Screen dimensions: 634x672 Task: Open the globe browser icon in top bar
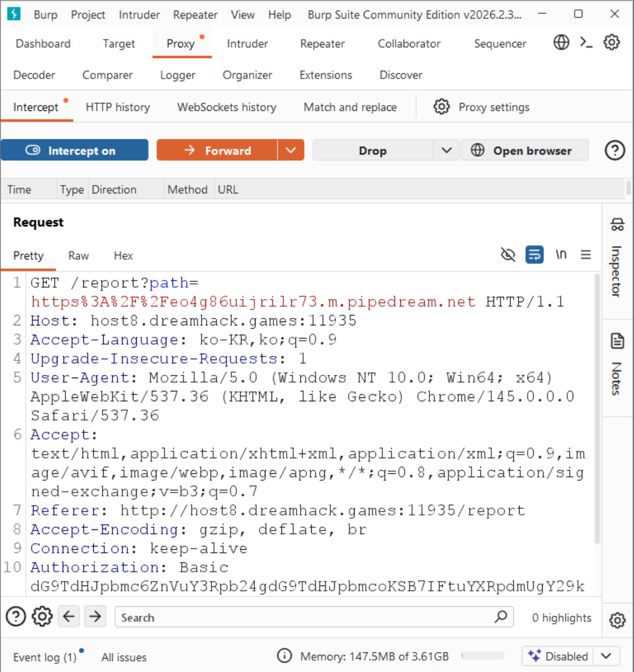(561, 42)
